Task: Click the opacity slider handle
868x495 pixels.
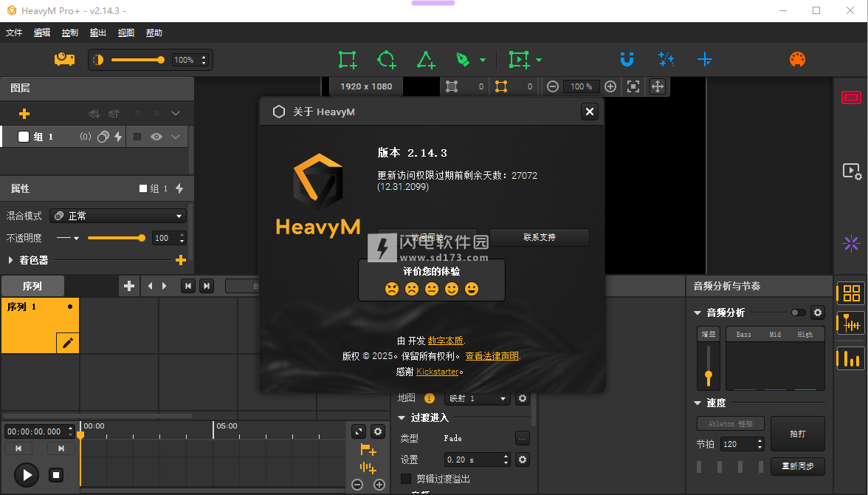Action: [142, 238]
